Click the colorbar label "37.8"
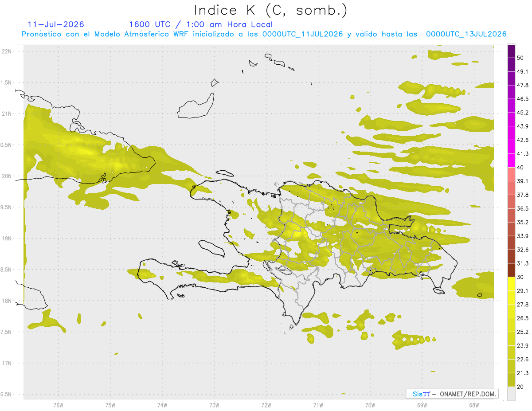 point(523,195)
